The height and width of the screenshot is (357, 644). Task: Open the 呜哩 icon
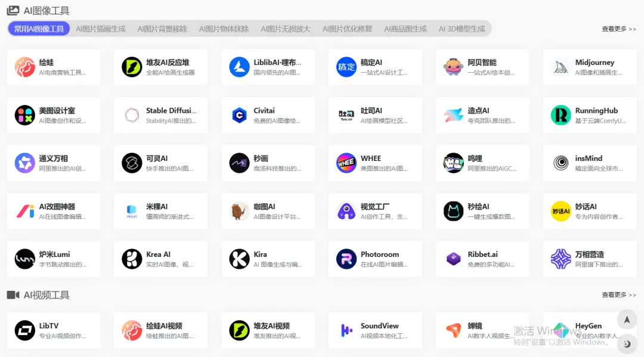[x=453, y=163]
